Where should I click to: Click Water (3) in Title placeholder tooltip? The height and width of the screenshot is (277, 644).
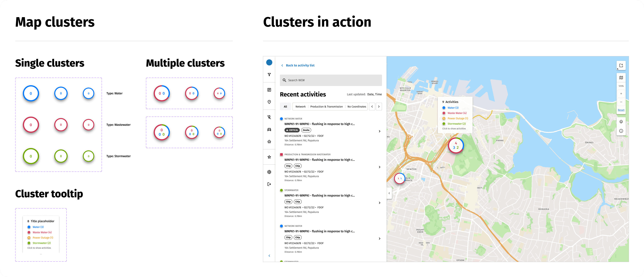(38, 227)
